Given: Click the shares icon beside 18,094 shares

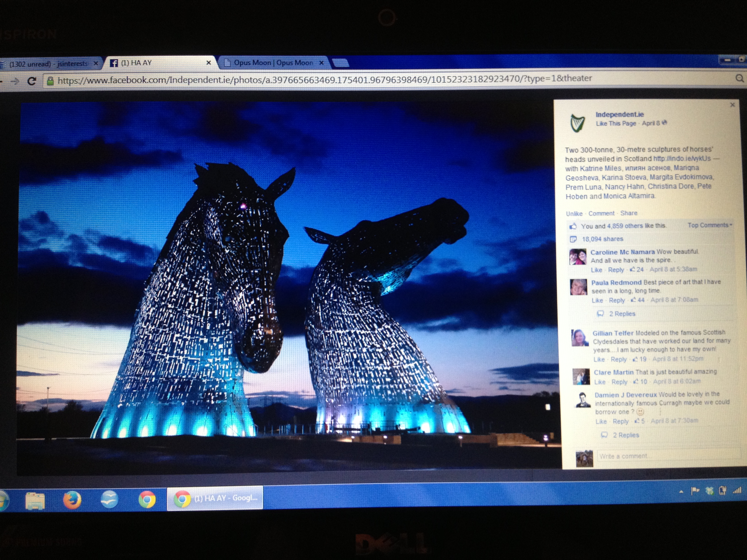Looking at the screenshot, I should [573, 239].
